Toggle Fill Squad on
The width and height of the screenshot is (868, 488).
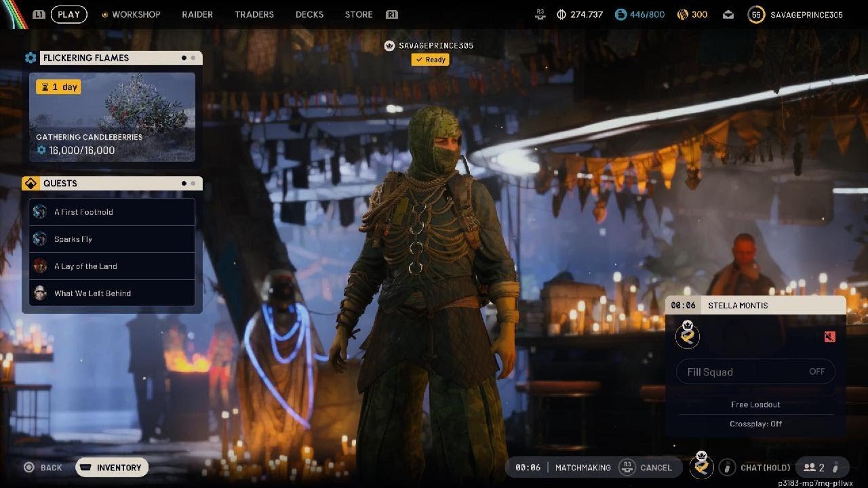[755, 371]
